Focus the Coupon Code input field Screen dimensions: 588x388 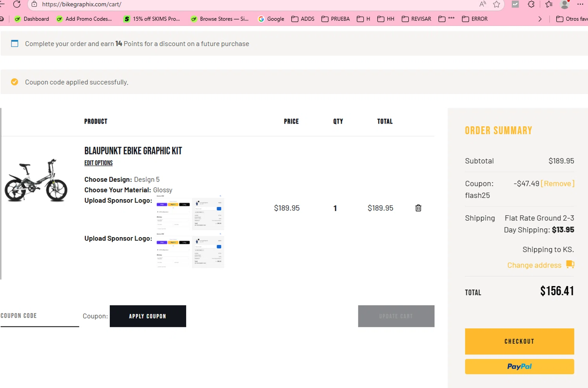tap(40, 316)
